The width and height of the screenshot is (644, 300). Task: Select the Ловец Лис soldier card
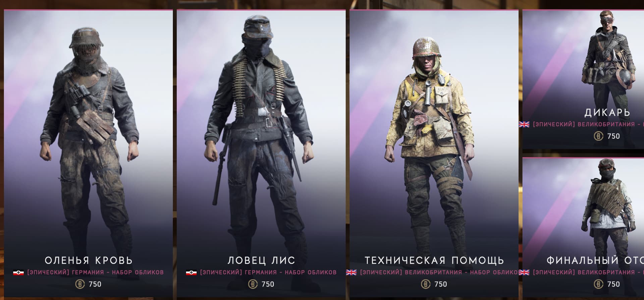pos(261,154)
